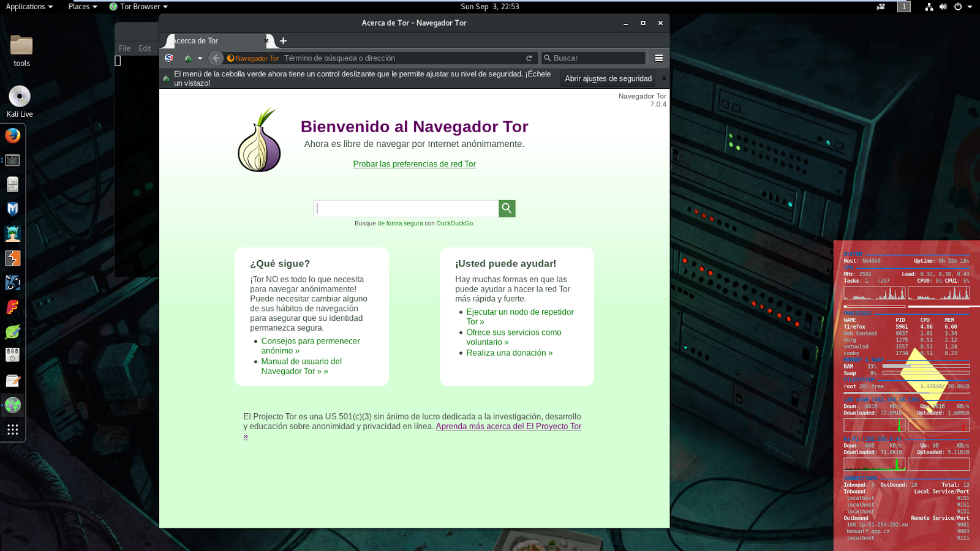Screen dimensions: 980x551
Task: Launch Burp Suite from the dock
Action: [x=13, y=258]
